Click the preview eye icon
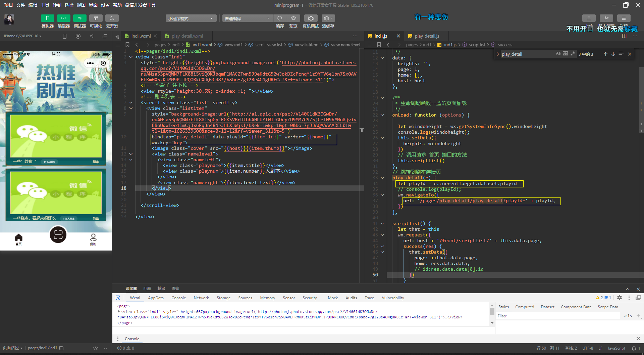 [293, 18]
